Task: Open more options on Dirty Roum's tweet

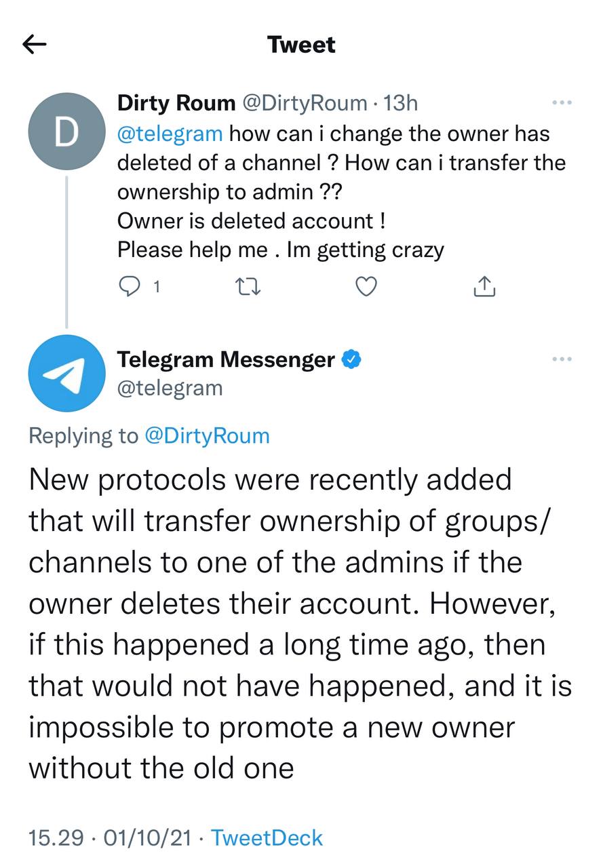Action: pyautogui.click(x=562, y=103)
